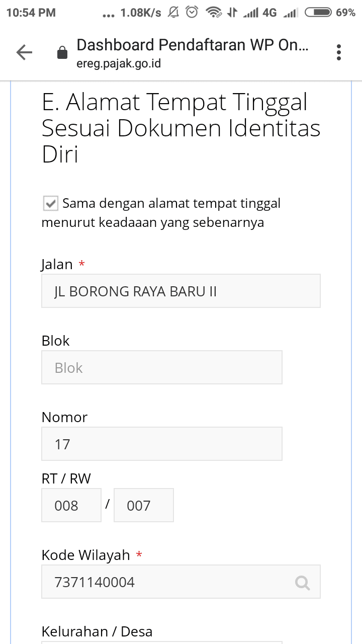The width and height of the screenshot is (362, 644).
Task: Click the Kode Wilayah field 7371140004
Action: tap(181, 582)
